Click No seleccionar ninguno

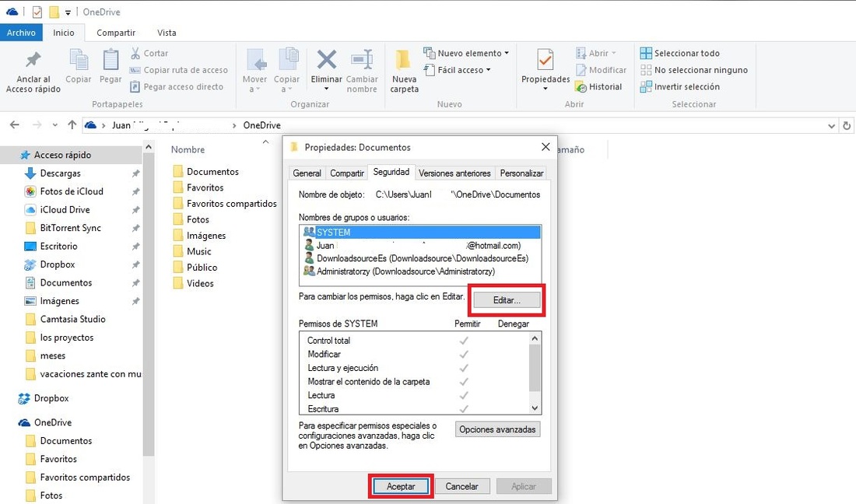pyautogui.click(x=694, y=70)
